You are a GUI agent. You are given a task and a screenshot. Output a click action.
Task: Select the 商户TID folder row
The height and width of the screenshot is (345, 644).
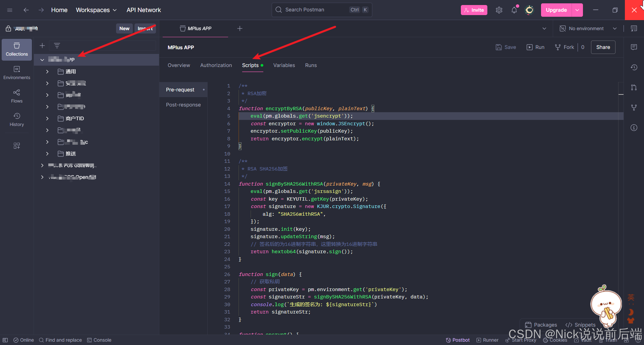click(x=97, y=119)
